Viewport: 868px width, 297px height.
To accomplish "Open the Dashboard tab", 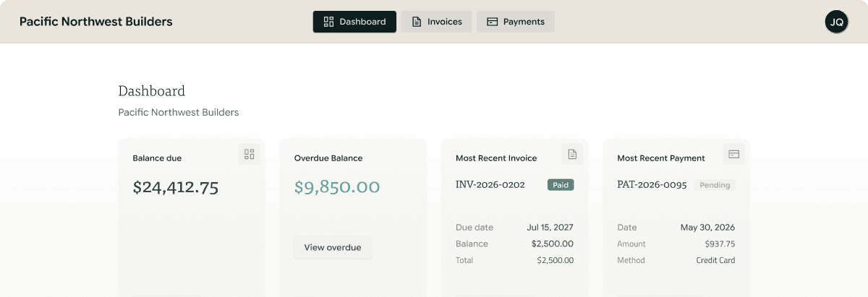I will click(x=354, y=22).
